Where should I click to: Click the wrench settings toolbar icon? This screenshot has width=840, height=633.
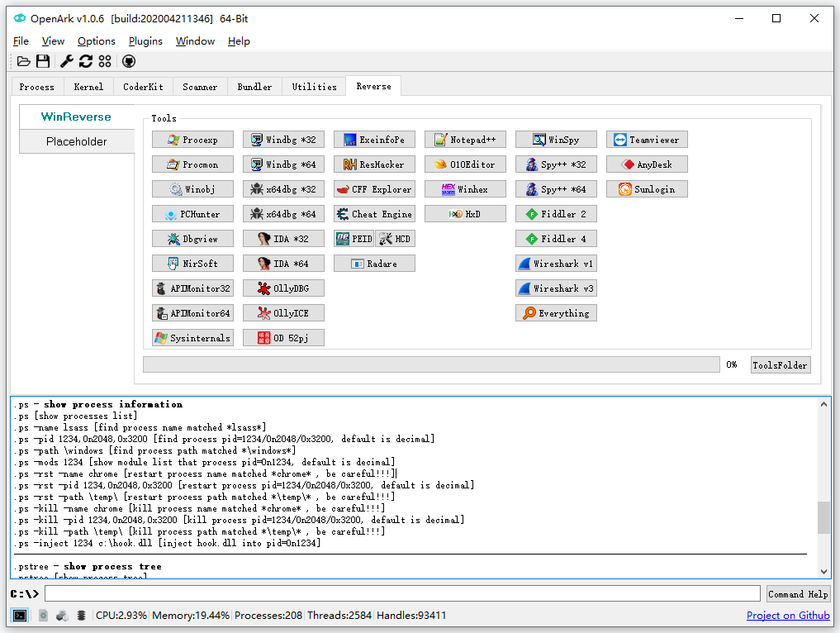67,62
